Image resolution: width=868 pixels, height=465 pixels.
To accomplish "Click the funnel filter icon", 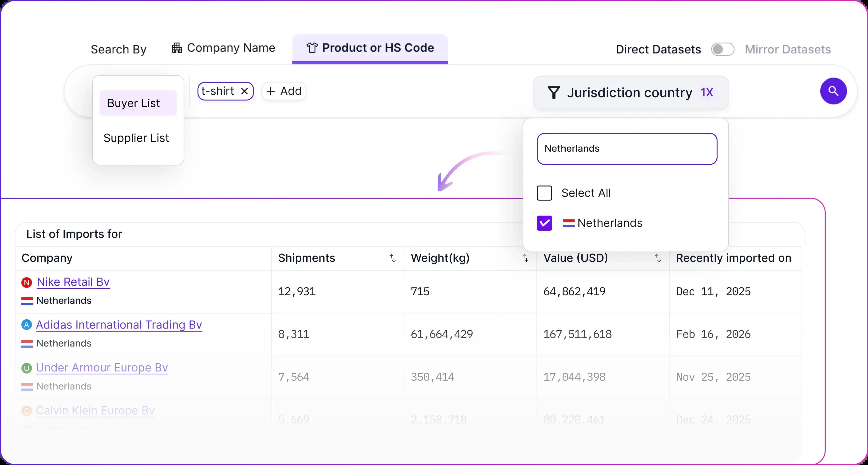I will point(554,93).
